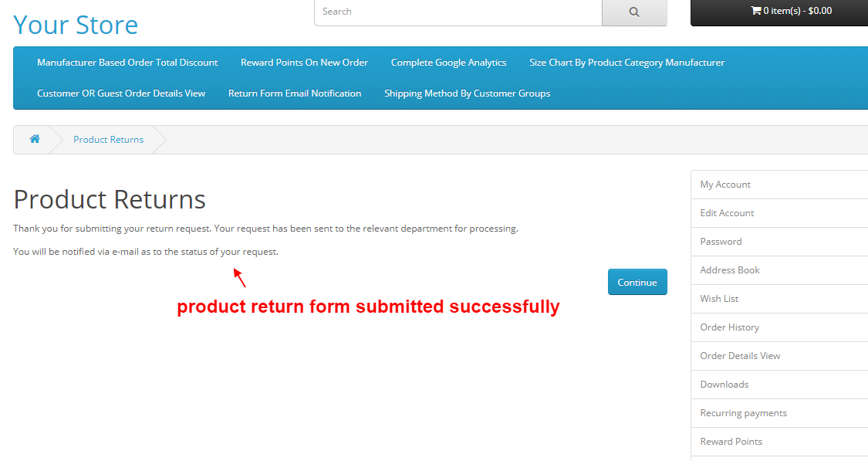
Task: Open the Address Book
Action: (x=729, y=269)
